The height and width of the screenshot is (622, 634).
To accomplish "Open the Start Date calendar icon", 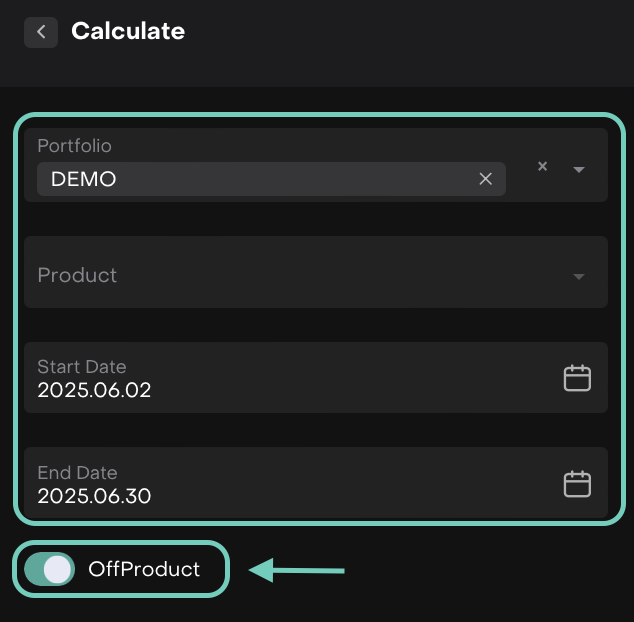I will [577, 378].
